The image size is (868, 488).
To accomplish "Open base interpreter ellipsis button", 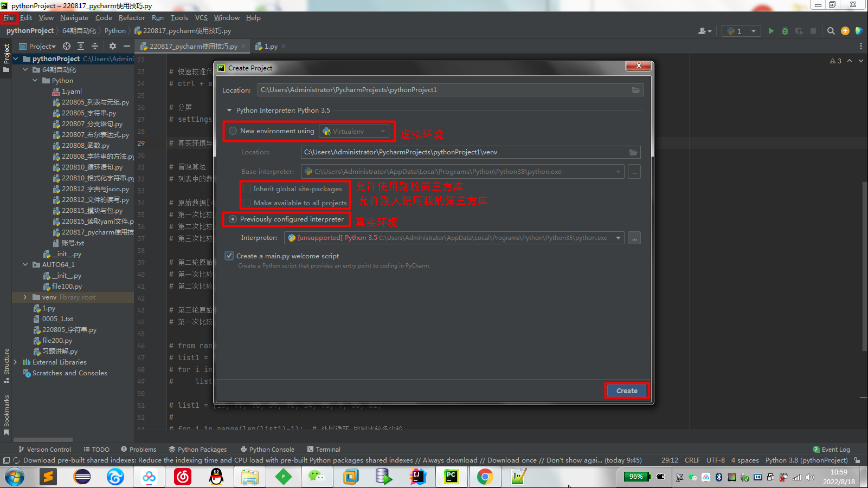I will point(634,172).
